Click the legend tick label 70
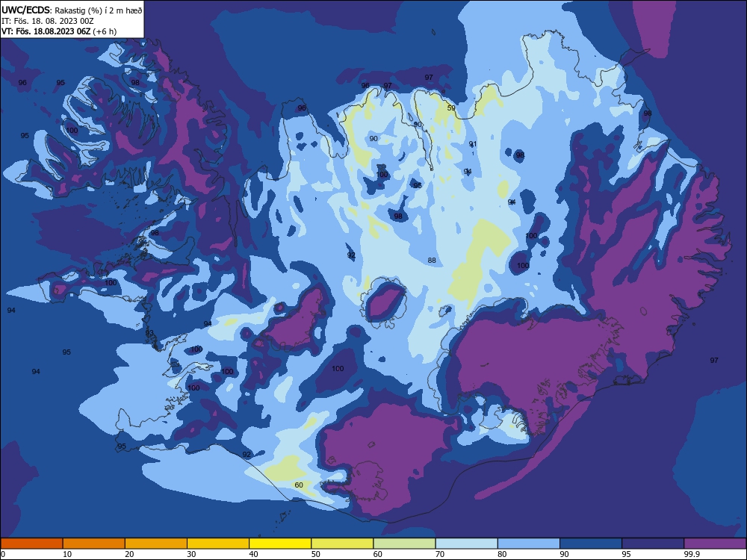The height and width of the screenshot is (560, 747). click(440, 554)
